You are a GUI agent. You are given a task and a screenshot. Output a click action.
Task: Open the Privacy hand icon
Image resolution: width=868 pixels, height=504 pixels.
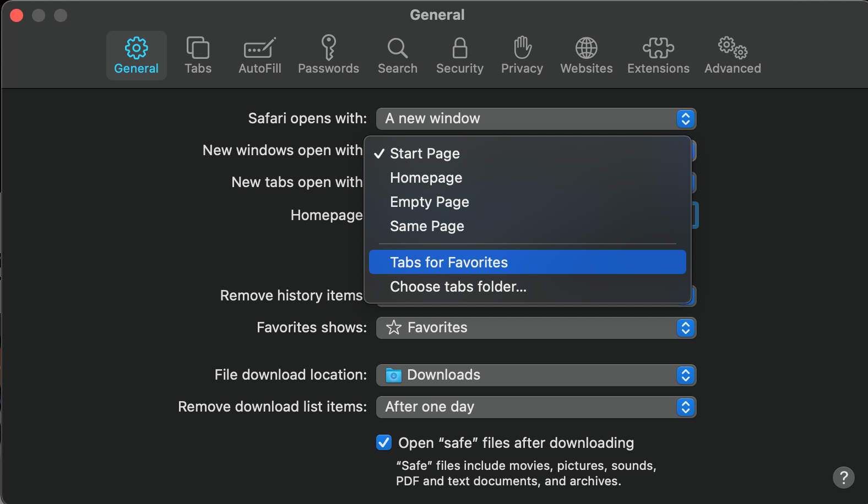tap(522, 55)
